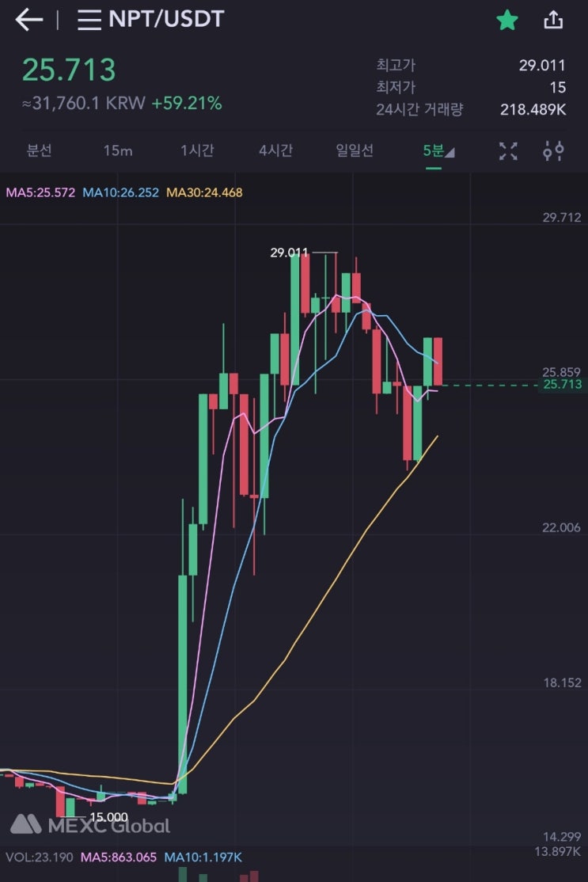Switch to the 일일선 daily chart
Screen dimensions: 588x882
355,150
